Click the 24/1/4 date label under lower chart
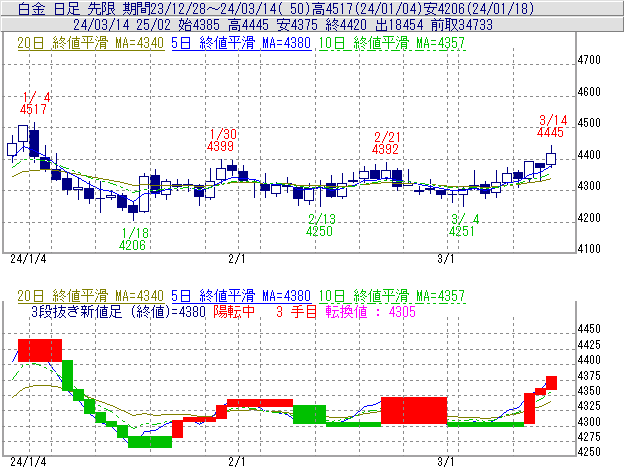The width and height of the screenshot is (624, 475). [28, 462]
